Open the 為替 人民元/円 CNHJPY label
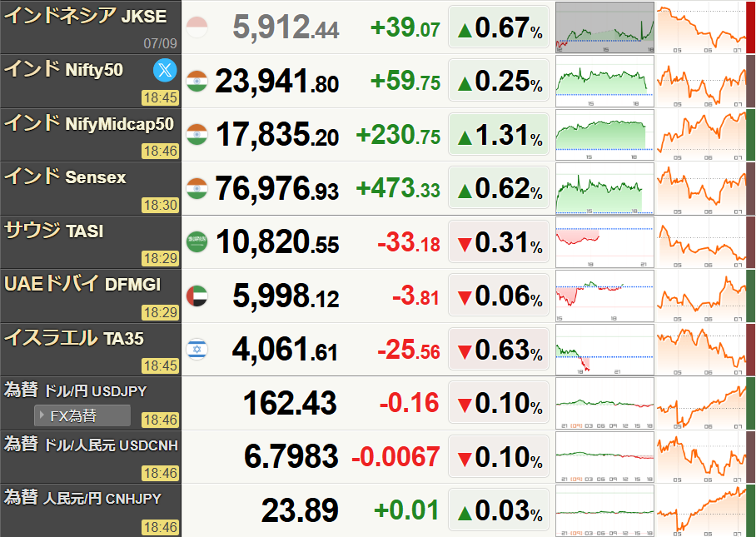Viewport: 756px width, 537px height. click(x=82, y=498)
